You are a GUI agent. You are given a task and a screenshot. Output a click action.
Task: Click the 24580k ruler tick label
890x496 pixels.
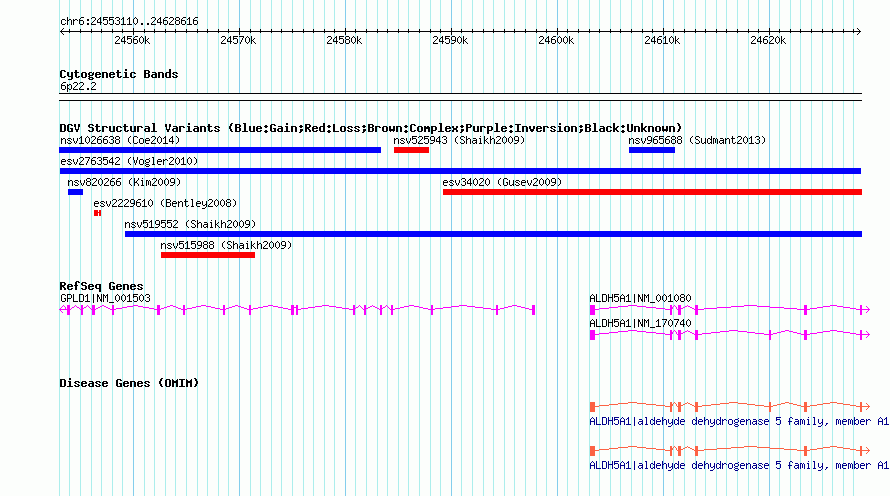coord(344,40)
